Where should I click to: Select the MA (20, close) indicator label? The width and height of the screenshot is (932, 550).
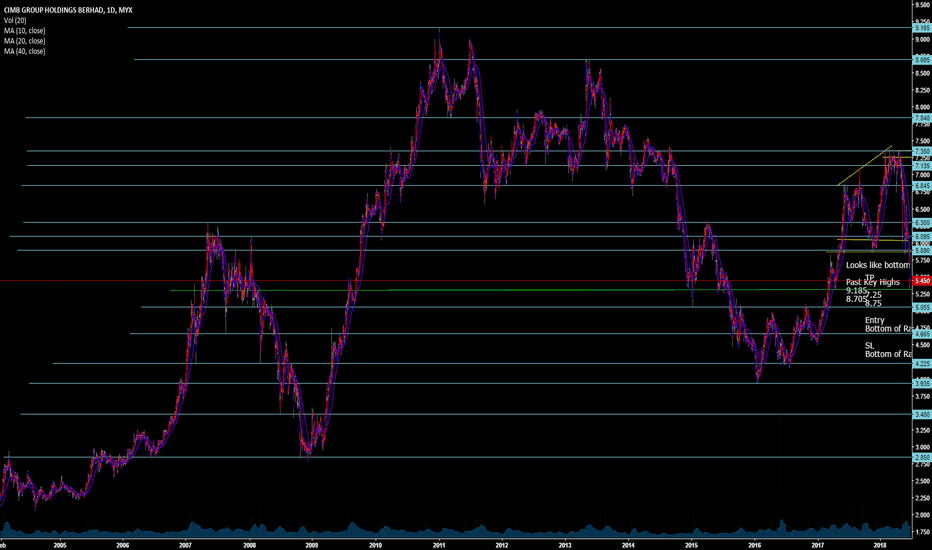24,41
